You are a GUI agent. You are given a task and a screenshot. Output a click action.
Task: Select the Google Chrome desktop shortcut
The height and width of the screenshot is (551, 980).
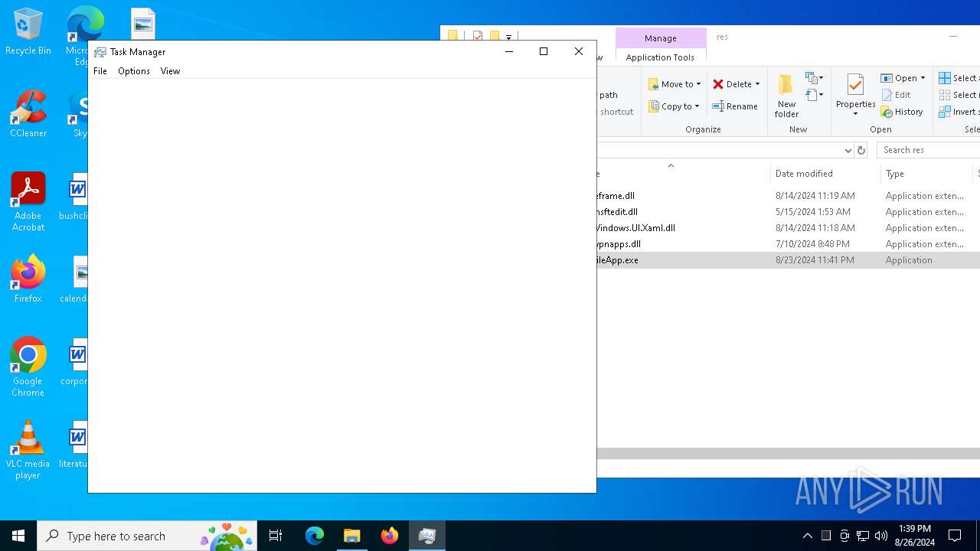(x=28, y=367)
